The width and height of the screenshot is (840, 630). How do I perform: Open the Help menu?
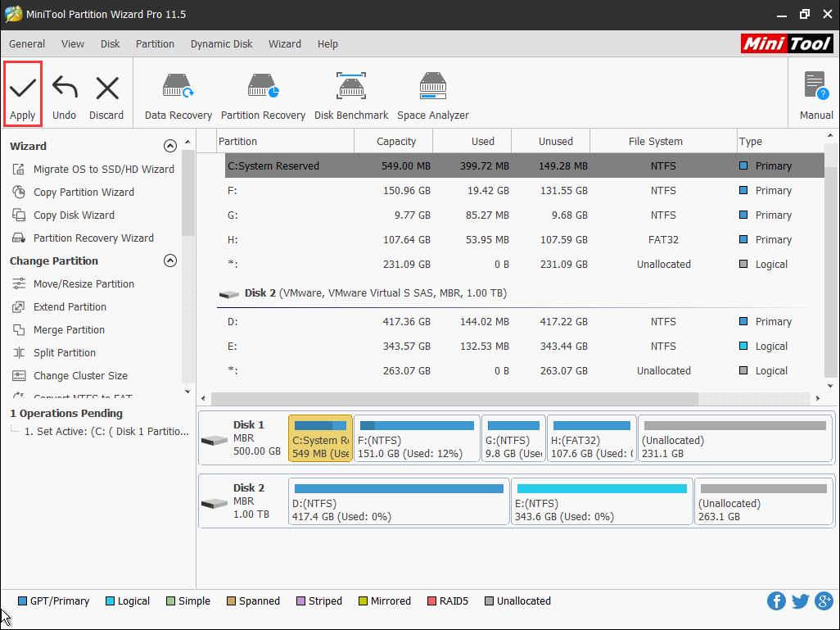coord(327,44)
